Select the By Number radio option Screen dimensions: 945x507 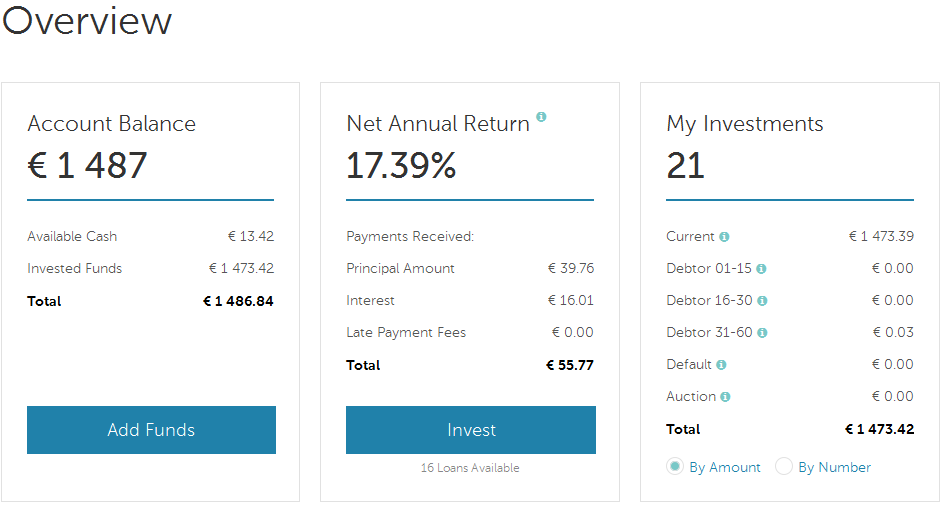click(784, 466)
